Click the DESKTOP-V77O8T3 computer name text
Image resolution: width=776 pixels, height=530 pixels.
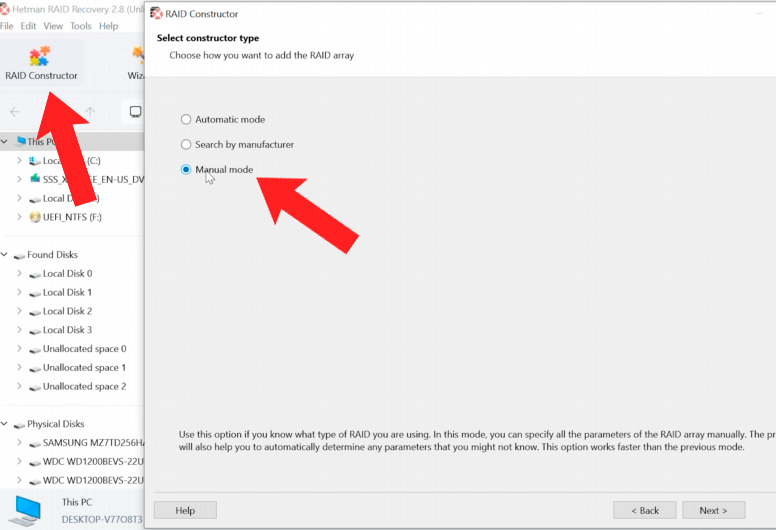coord(102,519)
